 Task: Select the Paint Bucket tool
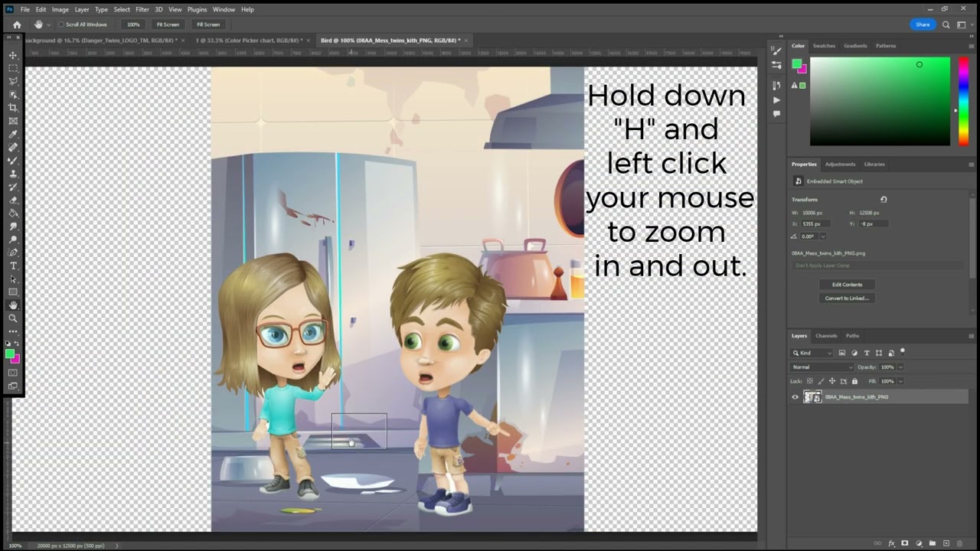[x=13, y=213]
